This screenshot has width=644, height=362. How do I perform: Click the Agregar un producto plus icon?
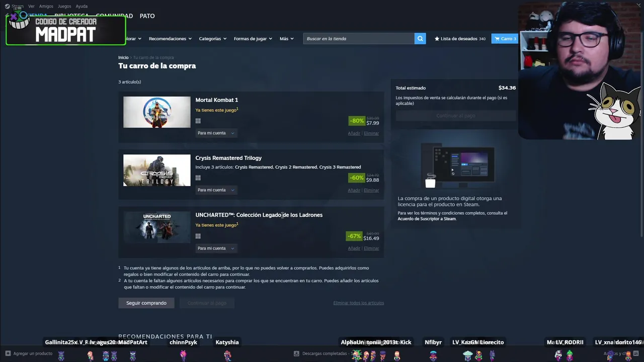pos(8,353)
